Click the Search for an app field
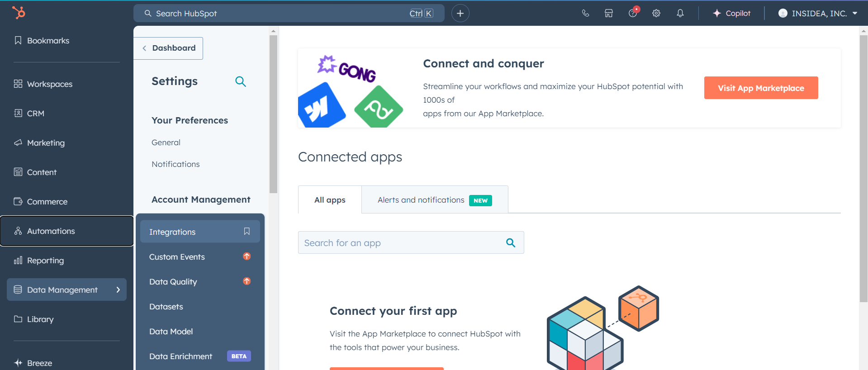 pyautogui.click(x=411, y=242)
